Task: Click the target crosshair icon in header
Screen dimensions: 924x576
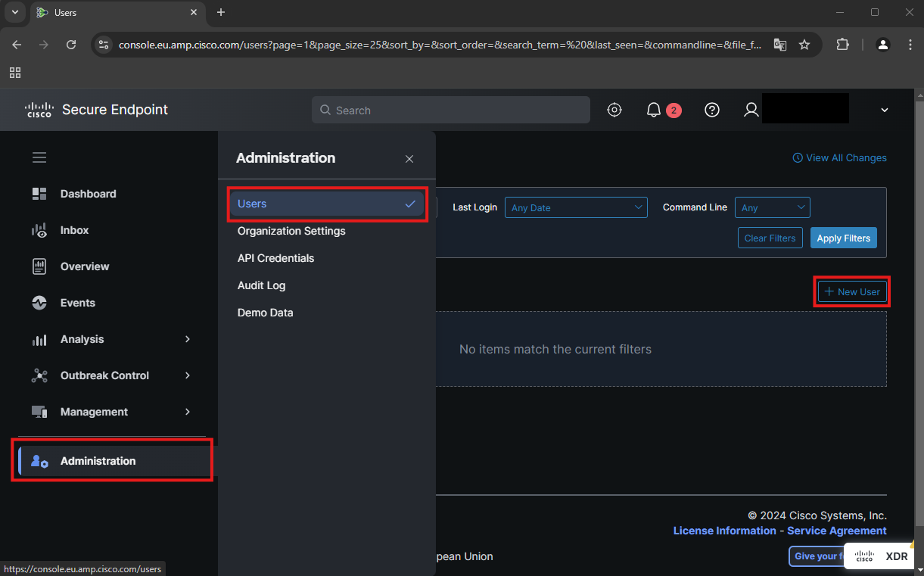Action: pos(614,110)
